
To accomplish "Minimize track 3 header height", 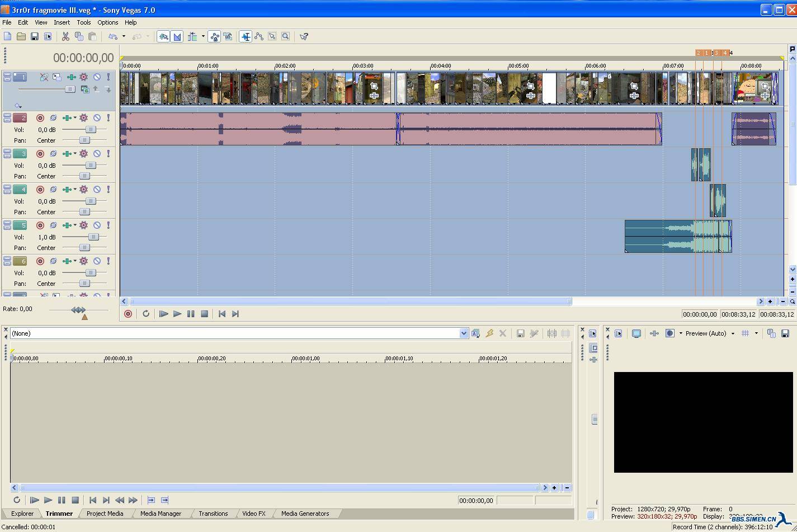I will coord(7,152).
